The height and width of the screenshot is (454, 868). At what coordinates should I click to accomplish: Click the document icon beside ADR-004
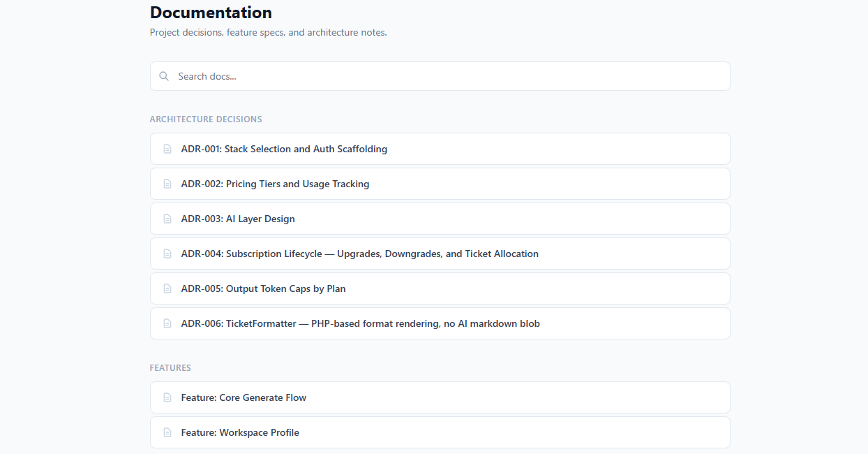pos(167,254)
